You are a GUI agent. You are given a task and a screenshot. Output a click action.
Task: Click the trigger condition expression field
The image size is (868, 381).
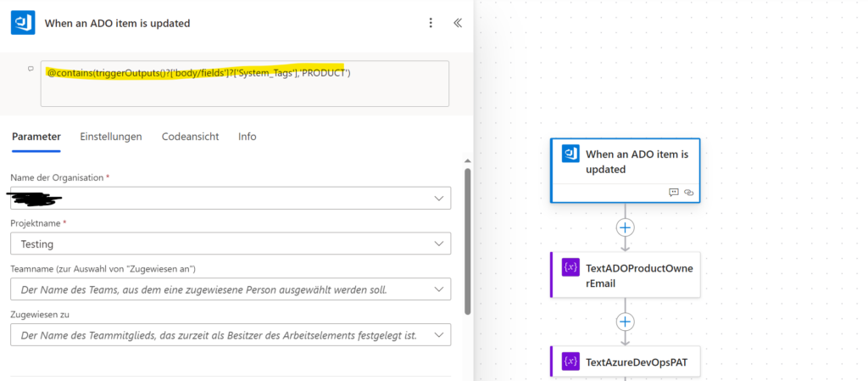[245, 84]
